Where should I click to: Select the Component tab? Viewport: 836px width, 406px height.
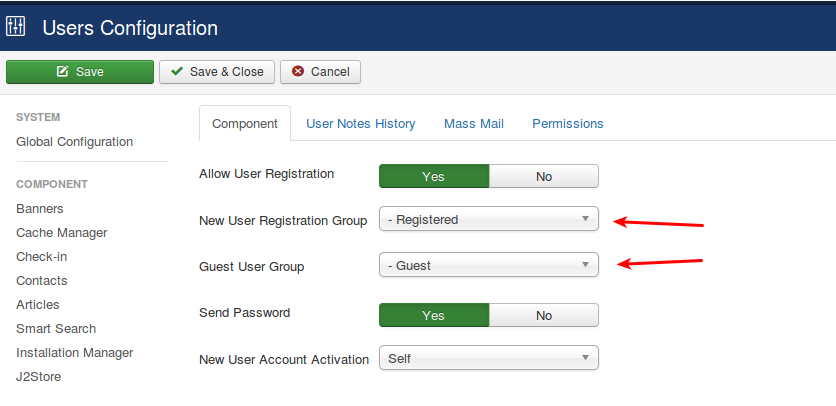(x=245, y=124)
